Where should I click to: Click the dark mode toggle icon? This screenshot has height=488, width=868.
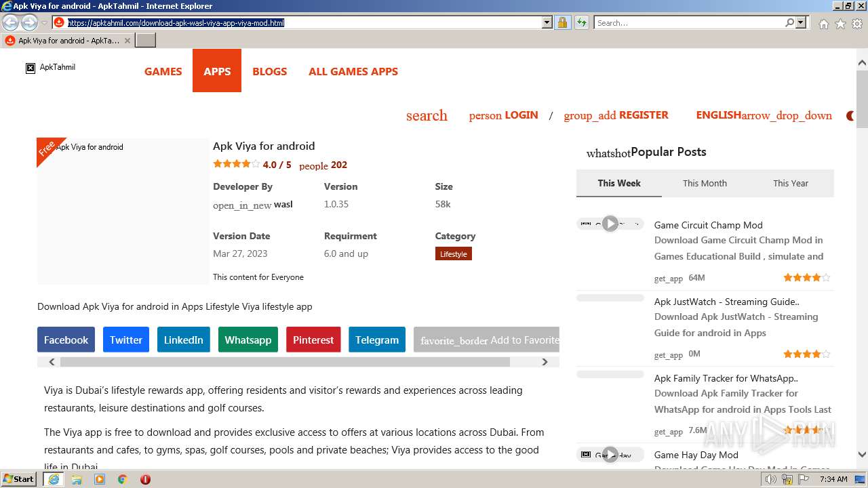[850, 116]
